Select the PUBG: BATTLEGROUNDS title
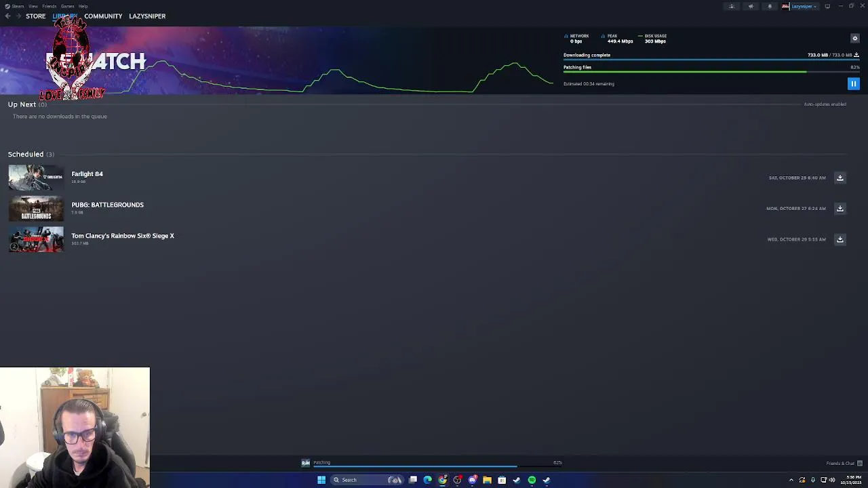Screen dimensions: 868x488 (x=107, y=205)
